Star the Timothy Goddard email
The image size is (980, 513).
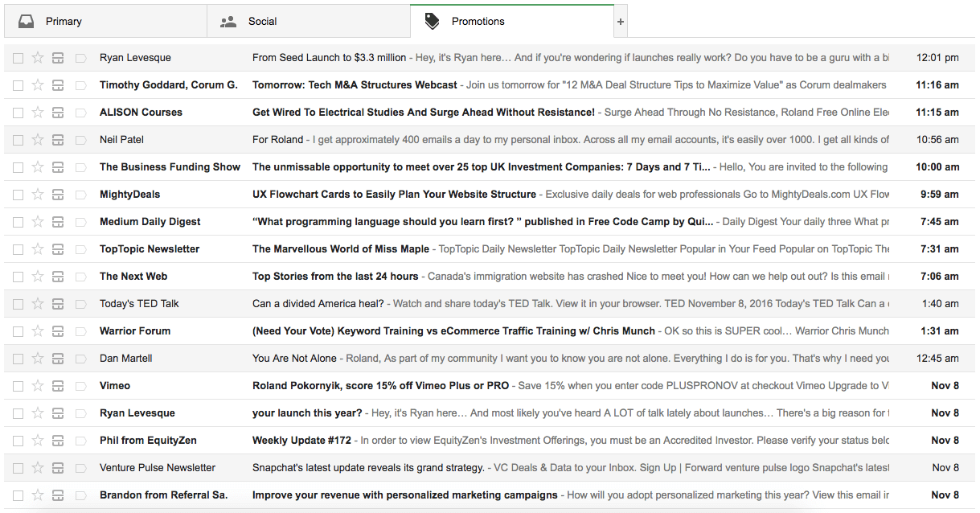37,85
